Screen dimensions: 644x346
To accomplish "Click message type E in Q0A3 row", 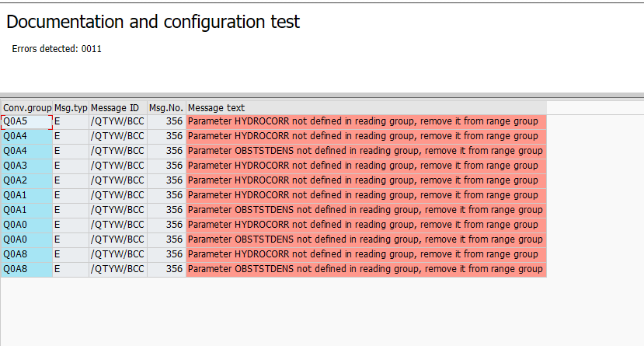I will pos(71,166).
